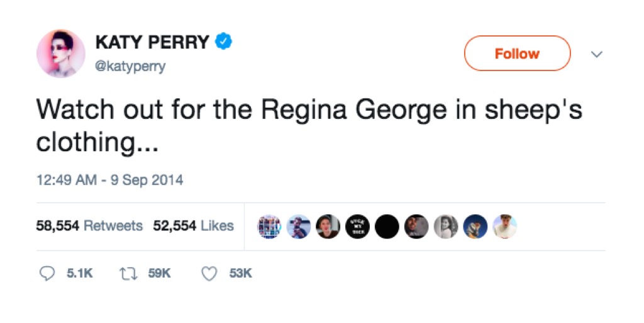Click the 53K like count
The height and width of the screenshot is (323, 644).
click(x=241, y=273)
